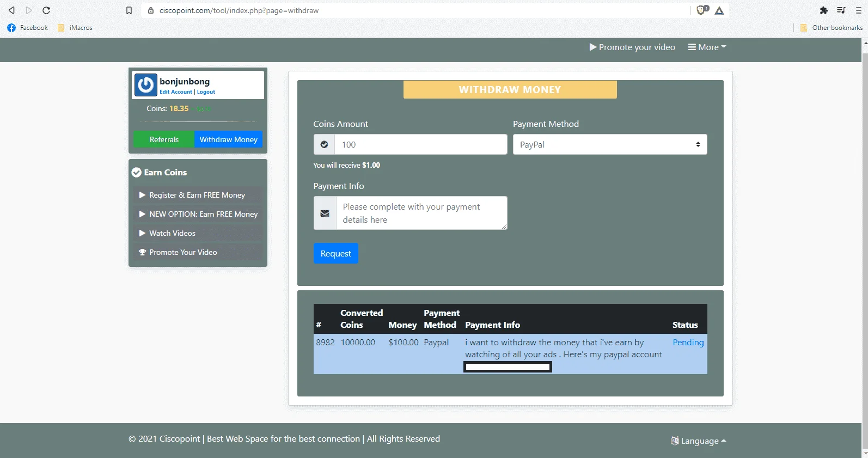Go forward with the browser forward arrow
Viewport: 868px width, 458px height.
pyautogui.click(x=29, y=10)
